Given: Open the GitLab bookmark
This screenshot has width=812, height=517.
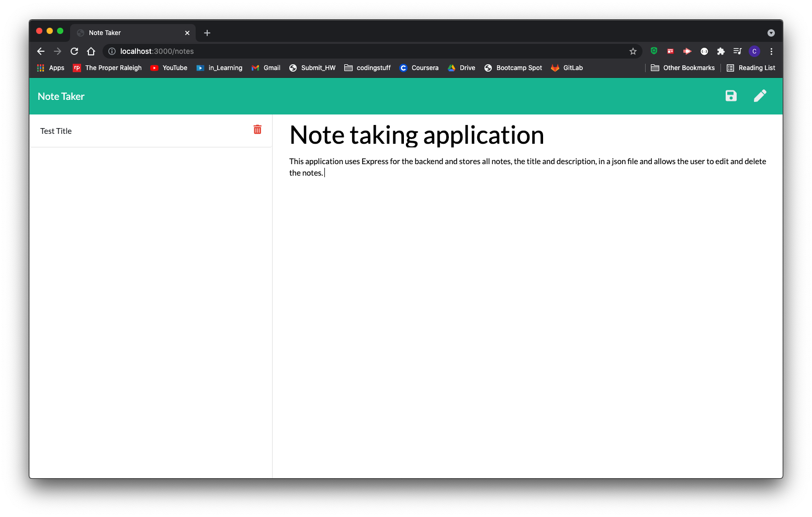Looking at the screenshot, I should [x=567, y=68].
